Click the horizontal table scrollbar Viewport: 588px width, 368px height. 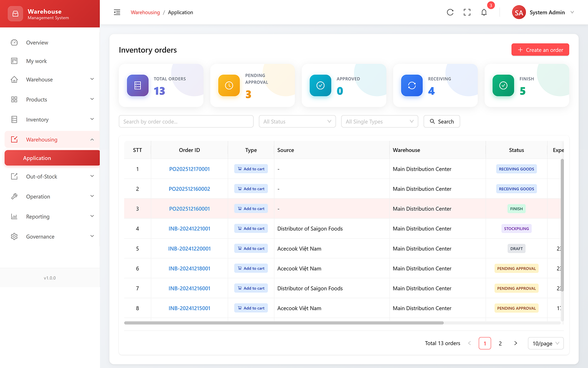coord(284,323)
